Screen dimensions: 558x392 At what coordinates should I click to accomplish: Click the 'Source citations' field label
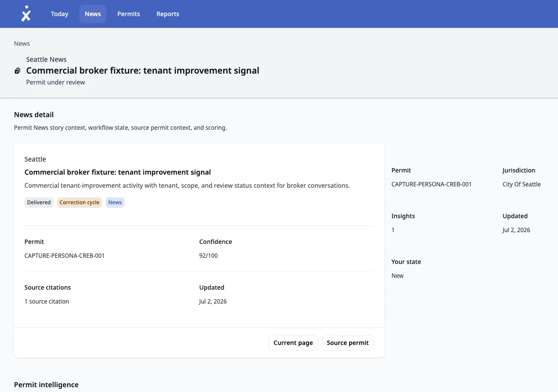click(x=48, y=287)
